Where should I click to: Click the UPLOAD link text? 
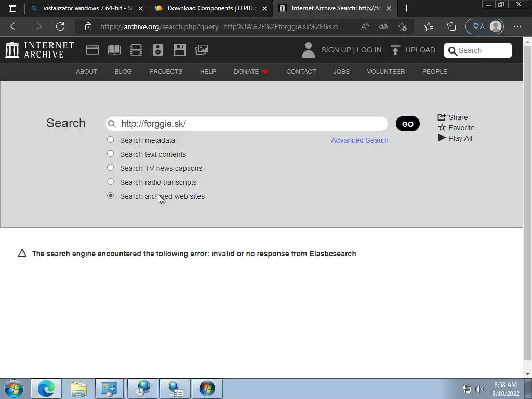tap(420, 50)
